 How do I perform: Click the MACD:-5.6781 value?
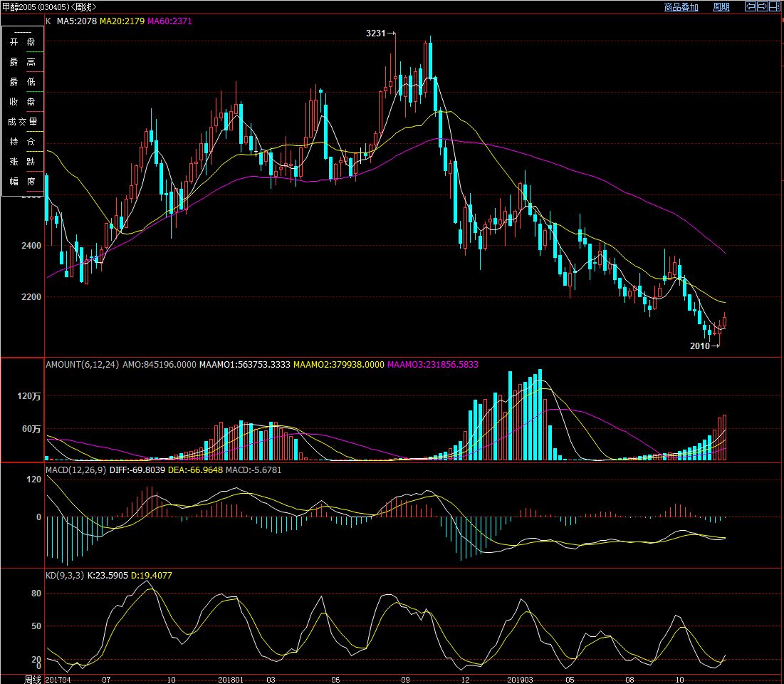(254, 470)
